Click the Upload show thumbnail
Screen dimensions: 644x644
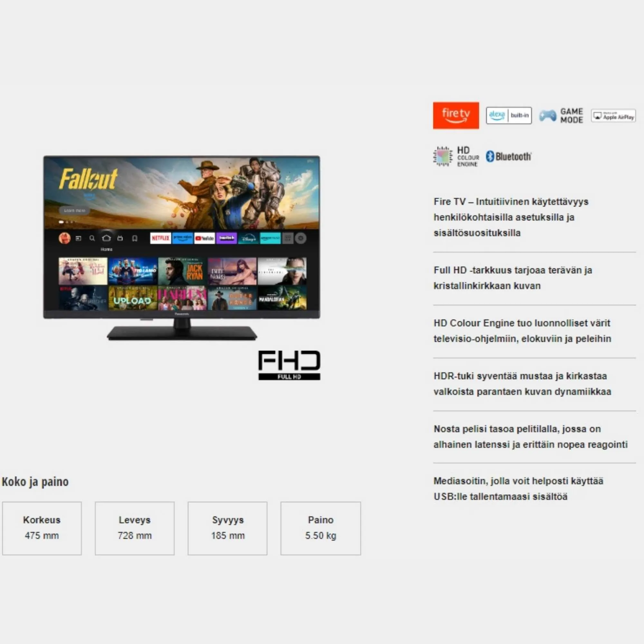click(x=133, y=298)
